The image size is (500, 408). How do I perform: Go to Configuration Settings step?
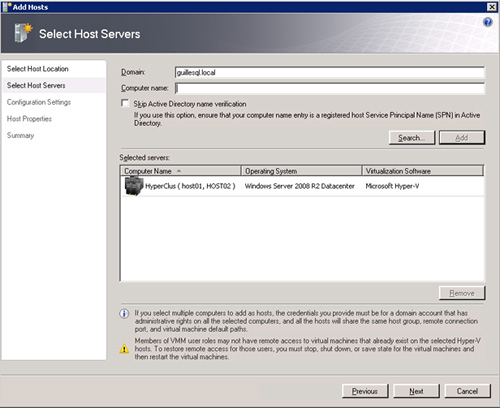pyautogui.click(x=39, y=102)
